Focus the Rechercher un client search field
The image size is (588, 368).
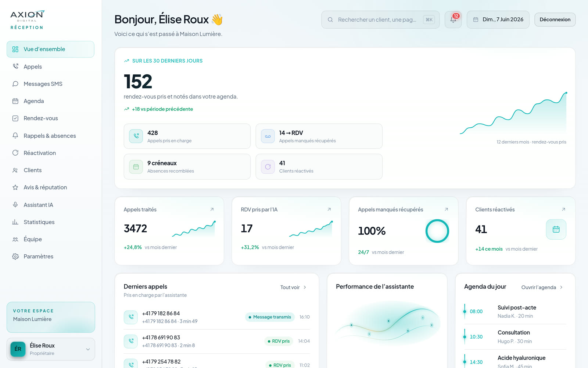380,20
